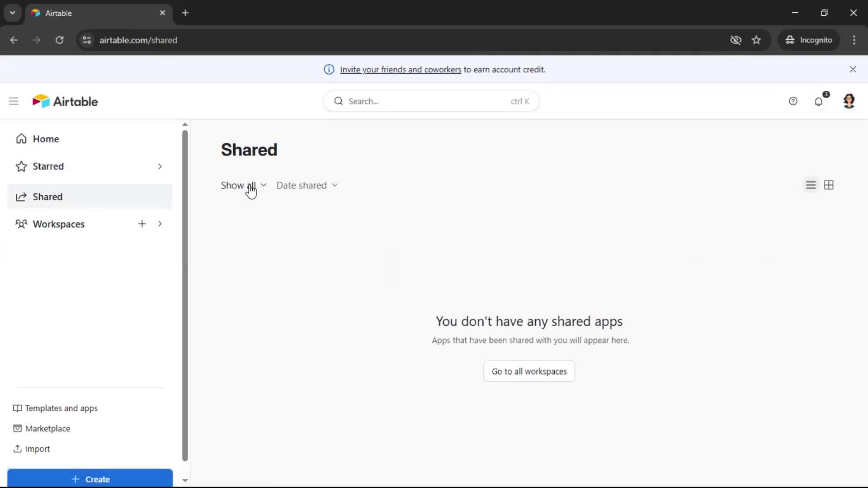Click Go to all workspaces button
Image resolution: width=868 pixels, height=488 pixels.
pos(529,371)
